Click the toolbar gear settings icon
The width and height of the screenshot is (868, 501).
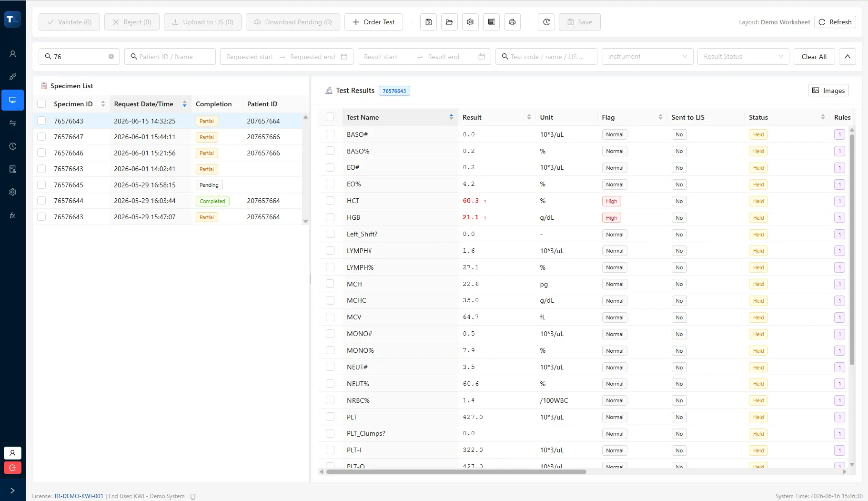pyautogui.click(x=470, y=22)
